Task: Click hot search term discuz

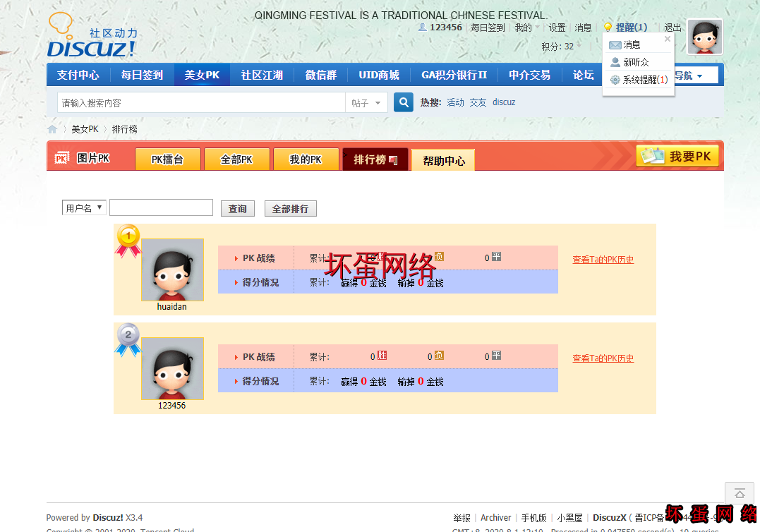Action: 504,102
